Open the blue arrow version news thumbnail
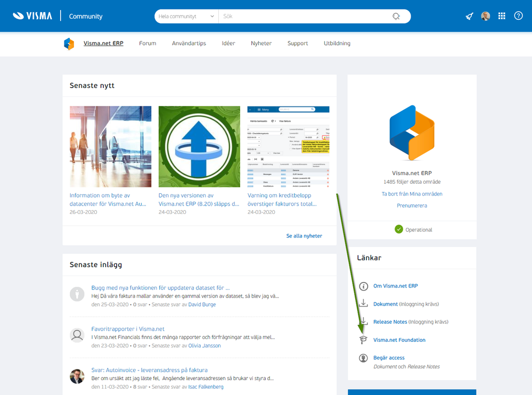Image resolution: width=532 pixels, height=395 pixels. point(199,146)
